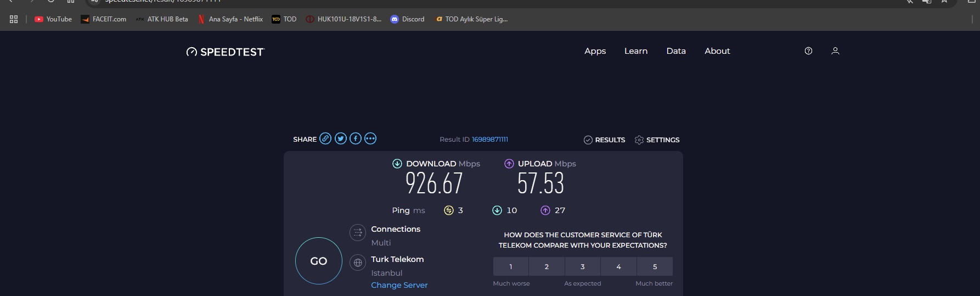The width and height of the screenshot is (980, 296).
Task: Open the Data menu
Action: (x=676, y=51)
